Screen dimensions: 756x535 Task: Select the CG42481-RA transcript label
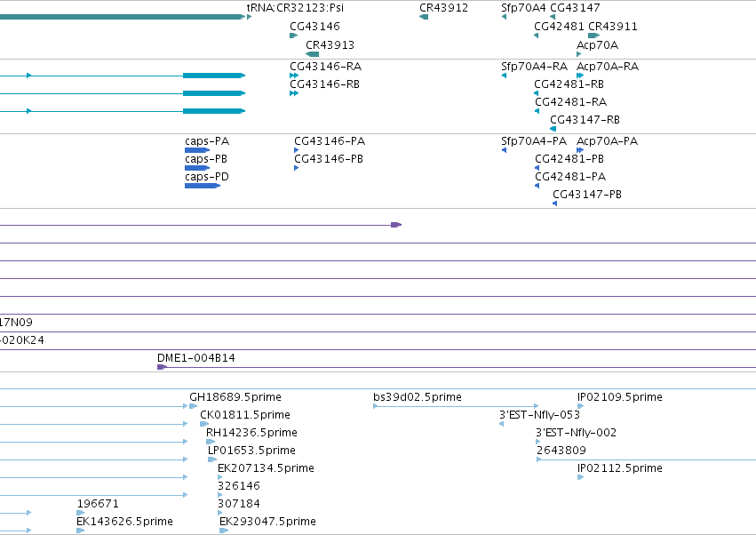(570, 102)
